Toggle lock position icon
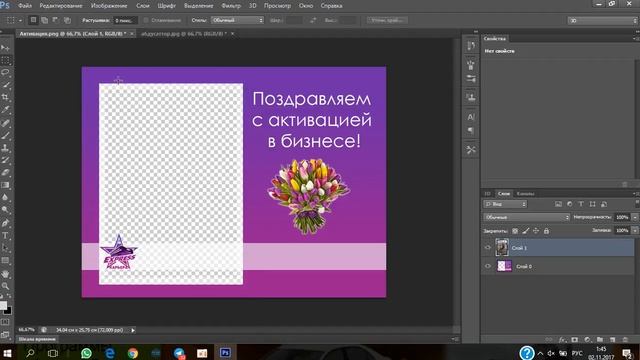640x360 pixels. 536,231
